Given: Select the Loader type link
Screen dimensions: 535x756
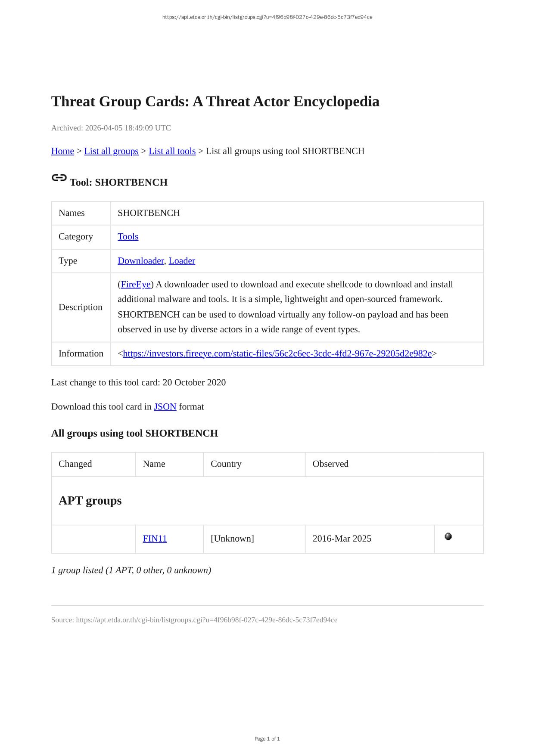Looking at the screenshot, I should pos(182,261).
